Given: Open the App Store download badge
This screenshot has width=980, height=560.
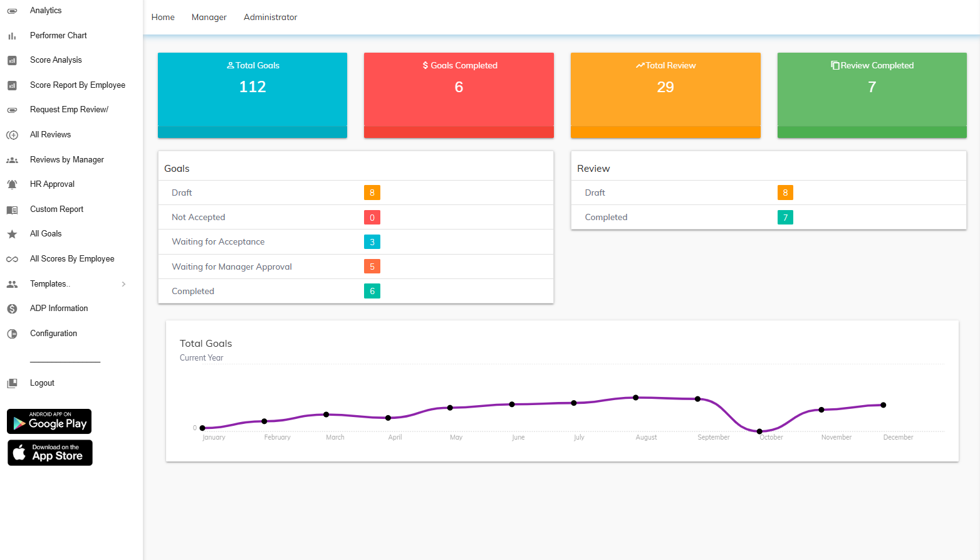Looking at the screenshot, I should 50,453.
